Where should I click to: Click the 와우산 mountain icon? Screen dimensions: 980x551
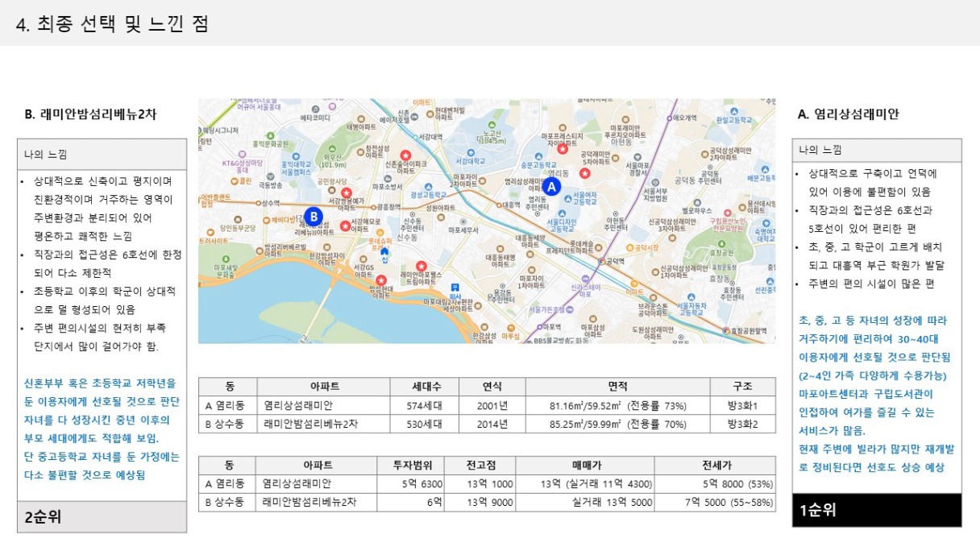pos(332,148)
